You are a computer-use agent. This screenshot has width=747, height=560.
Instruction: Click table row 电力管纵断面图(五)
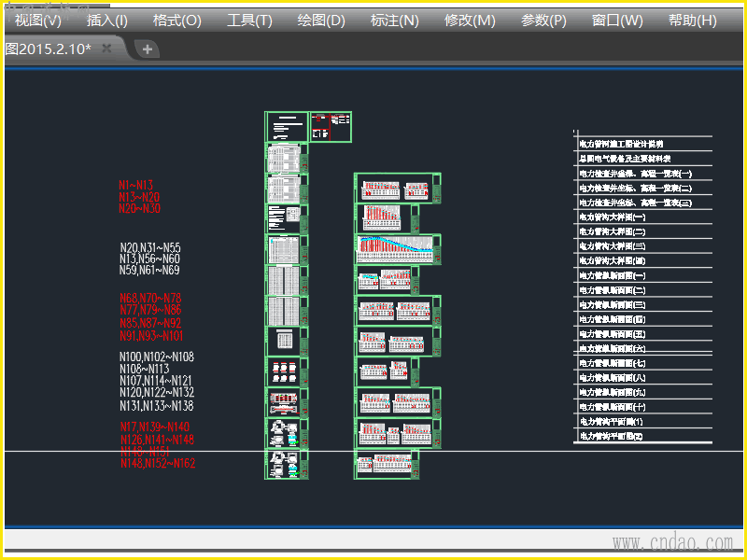point(643,334)
